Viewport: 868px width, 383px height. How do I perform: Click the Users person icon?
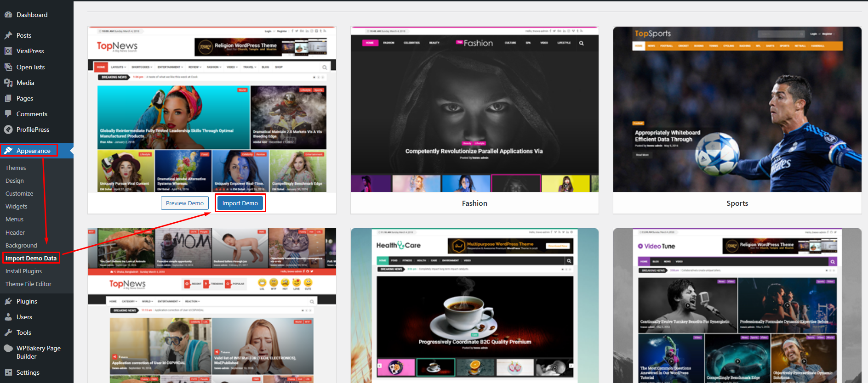[x=8, y=317]
